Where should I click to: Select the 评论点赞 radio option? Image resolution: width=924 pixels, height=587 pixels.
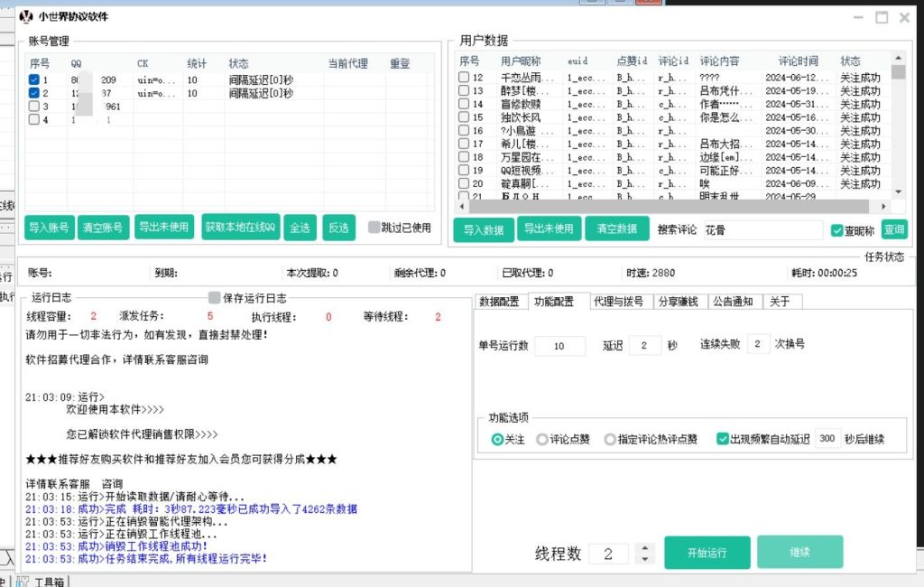(541, 440)
